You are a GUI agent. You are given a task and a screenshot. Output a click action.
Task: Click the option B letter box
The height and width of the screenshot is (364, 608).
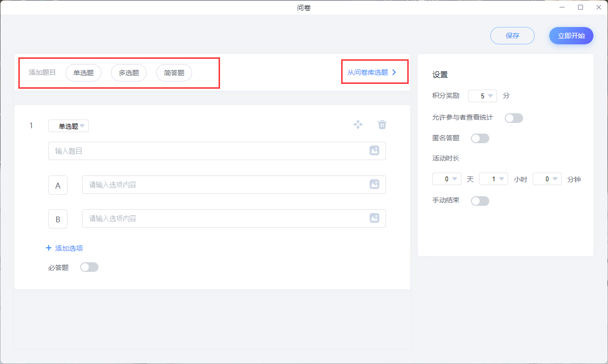click(x=58, y=219)
